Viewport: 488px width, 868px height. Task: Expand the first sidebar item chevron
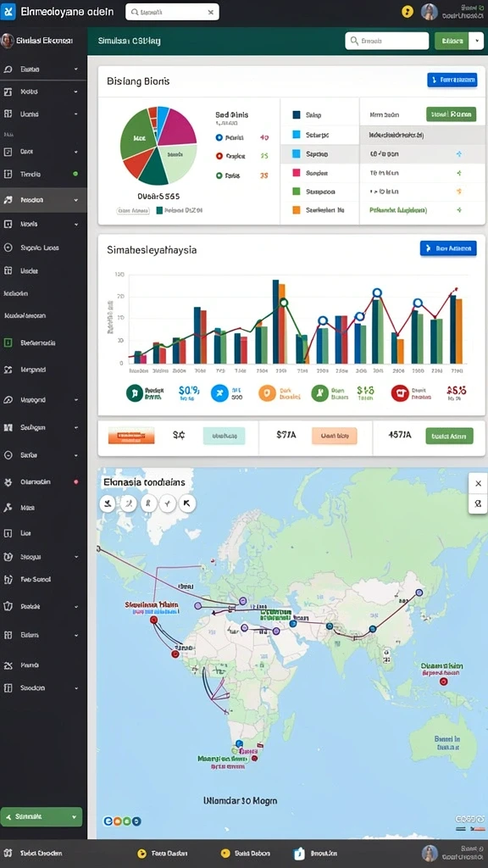(75, 70)
